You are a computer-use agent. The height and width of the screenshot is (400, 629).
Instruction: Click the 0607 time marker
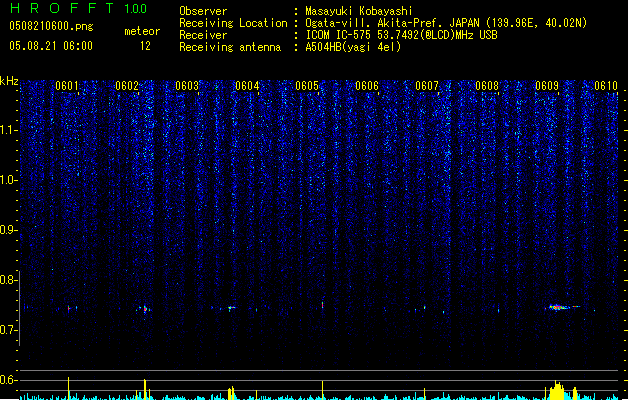(x=427, y=86)
